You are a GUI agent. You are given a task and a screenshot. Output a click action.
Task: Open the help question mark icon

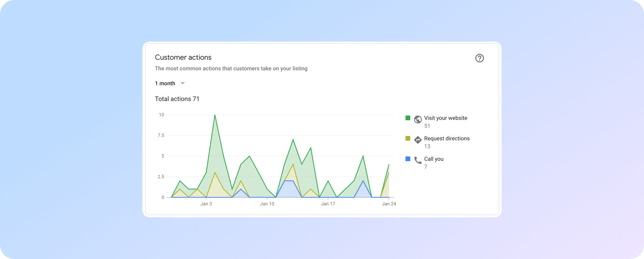[x=479, y=58]
